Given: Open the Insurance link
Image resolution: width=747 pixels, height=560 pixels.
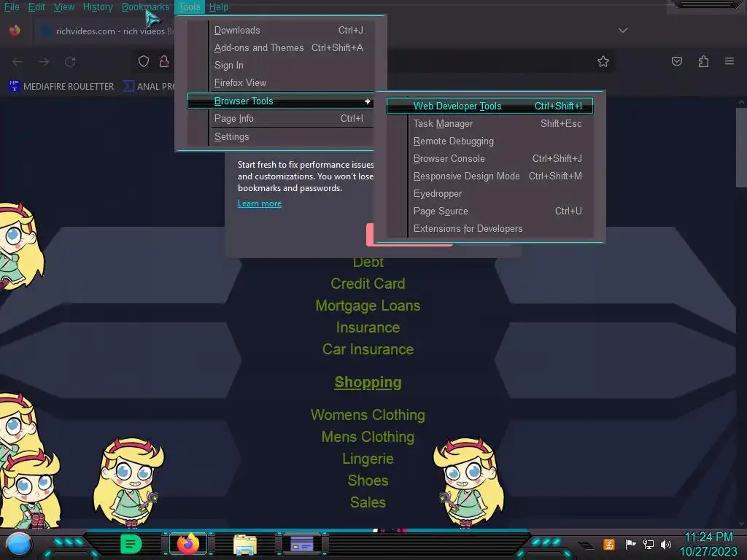Looking at the screenshot, I should pos(368,327).
